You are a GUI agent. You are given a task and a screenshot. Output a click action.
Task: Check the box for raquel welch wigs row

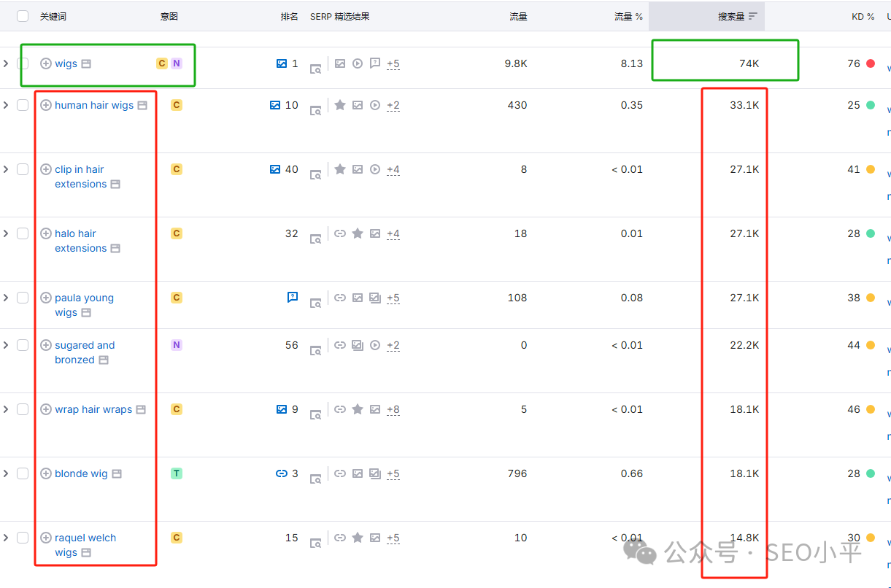click(23, 538)
